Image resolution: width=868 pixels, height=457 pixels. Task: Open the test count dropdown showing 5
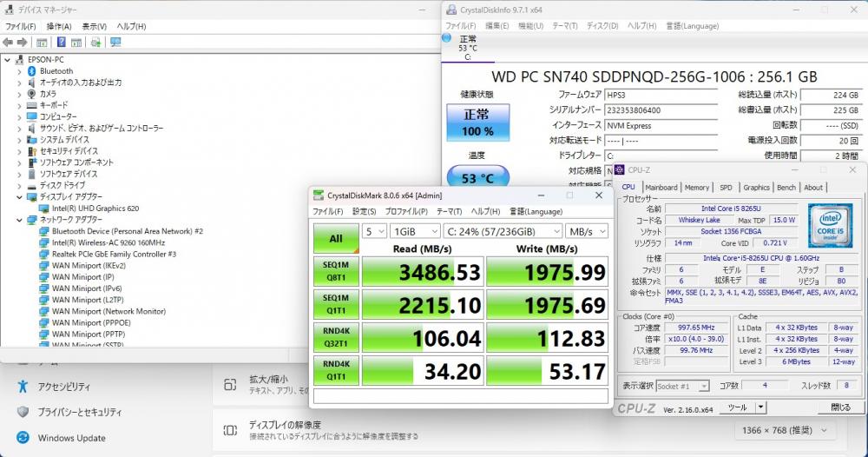[374, 232]
